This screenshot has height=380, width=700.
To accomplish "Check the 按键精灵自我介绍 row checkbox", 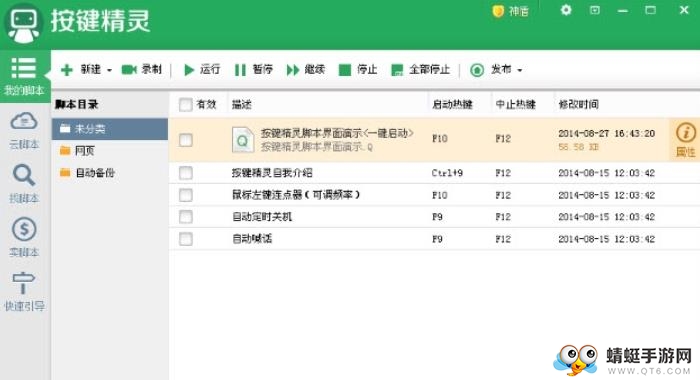I will point(186,173).
